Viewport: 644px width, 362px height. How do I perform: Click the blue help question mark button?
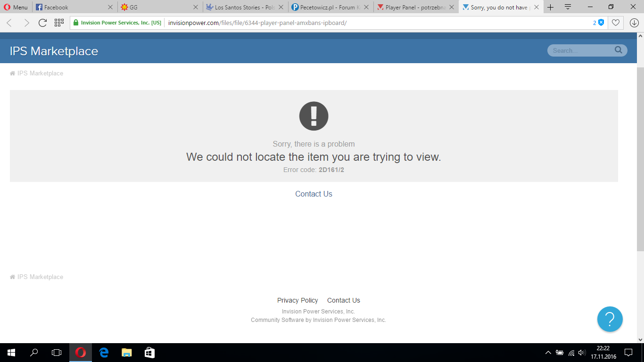pos(610,319)
